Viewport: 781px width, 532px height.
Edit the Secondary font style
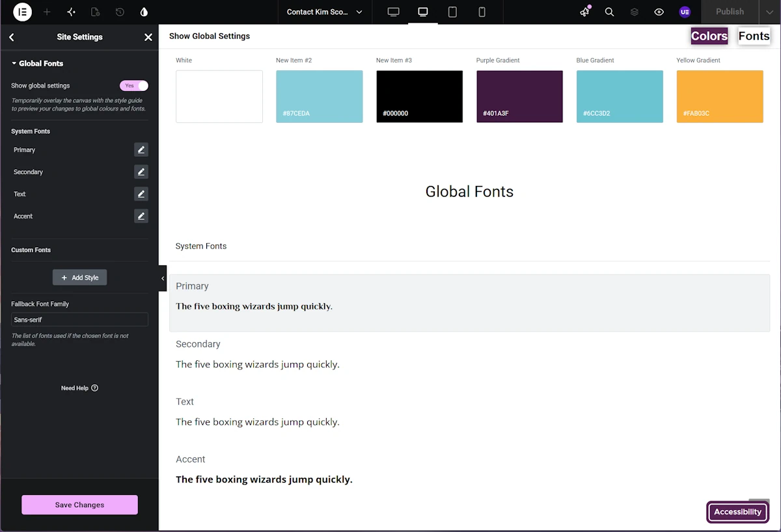(x=141, y=172)
